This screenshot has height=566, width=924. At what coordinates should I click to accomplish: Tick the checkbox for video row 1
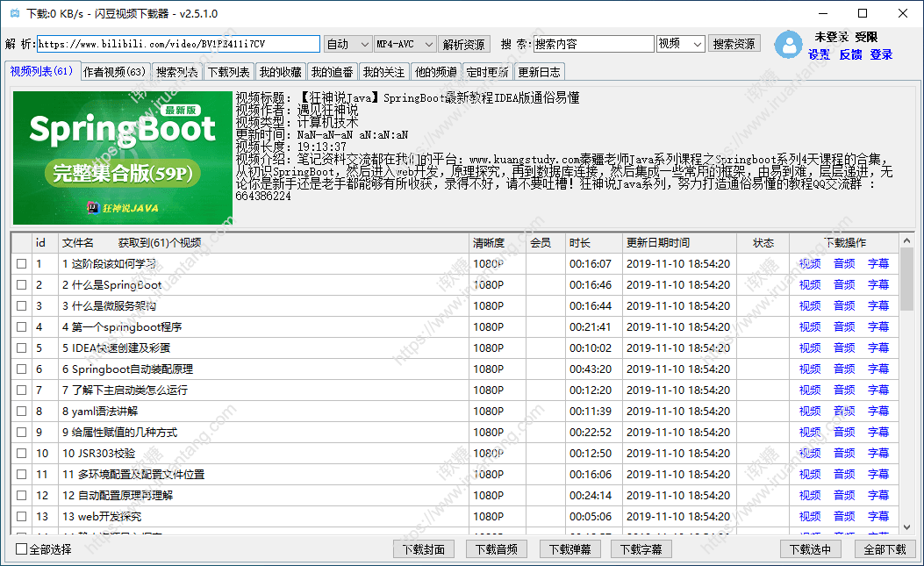pyautogui.click(x=22, y=264)
